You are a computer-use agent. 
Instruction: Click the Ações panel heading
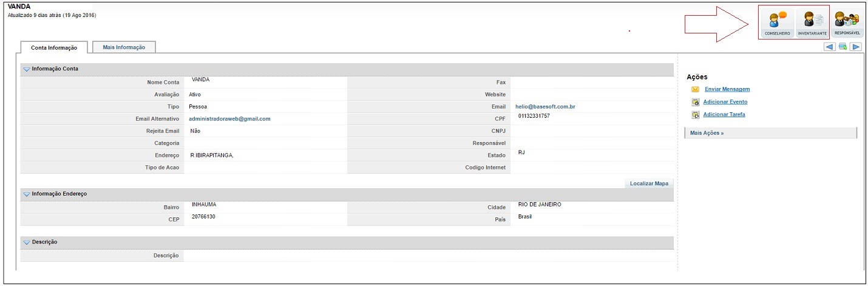697,77
